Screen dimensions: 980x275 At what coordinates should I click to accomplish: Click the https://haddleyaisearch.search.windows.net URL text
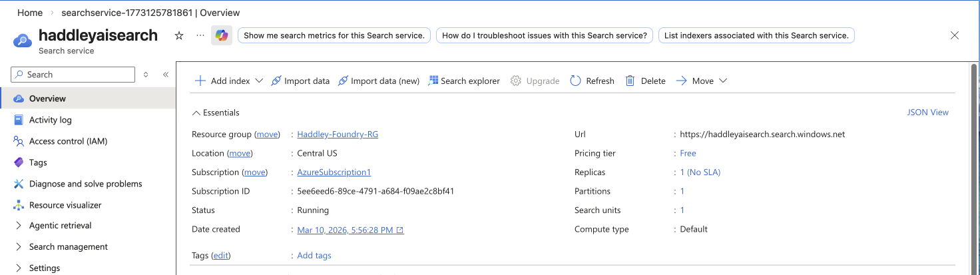(762, 134)
